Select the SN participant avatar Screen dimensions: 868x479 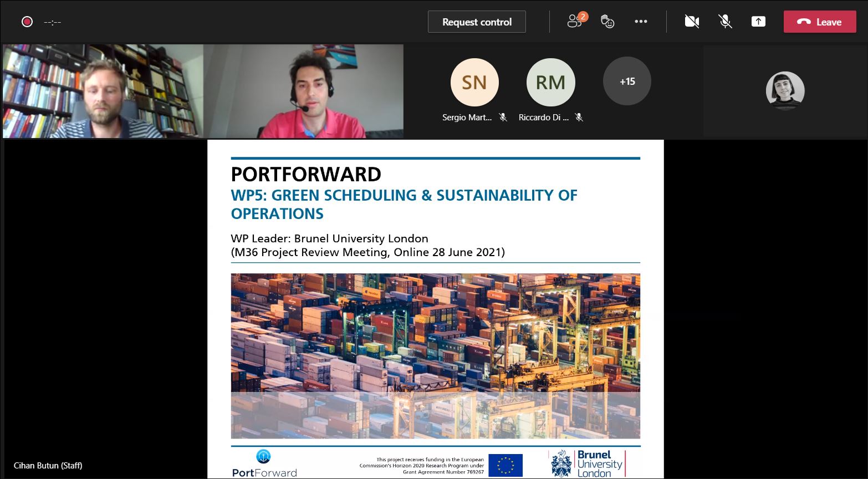[475, 82]
